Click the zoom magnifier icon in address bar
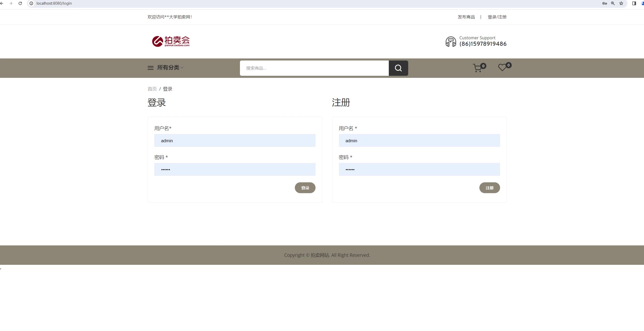 tap(613, 3)
